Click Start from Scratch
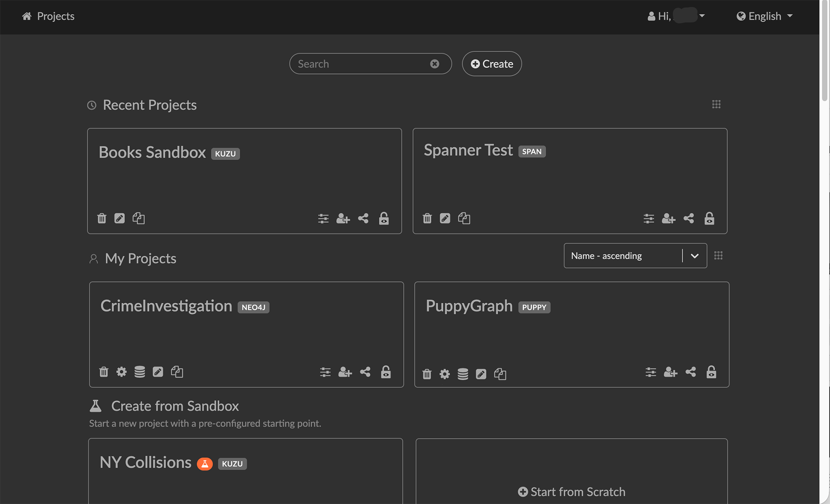Image resolution: width=830 pixels, height=504 pixels. (x=571, y=492)
